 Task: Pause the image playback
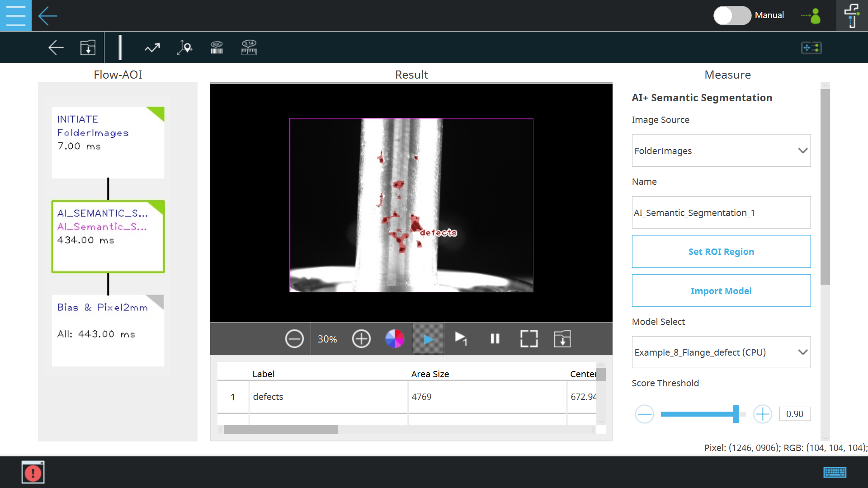point(495,338)
